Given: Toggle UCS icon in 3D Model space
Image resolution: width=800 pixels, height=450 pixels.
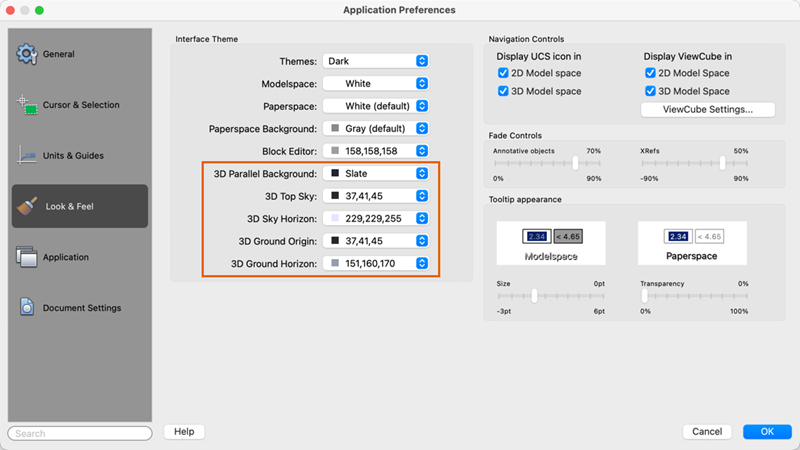Looking at the screenshot, I should tap(504, 91).
